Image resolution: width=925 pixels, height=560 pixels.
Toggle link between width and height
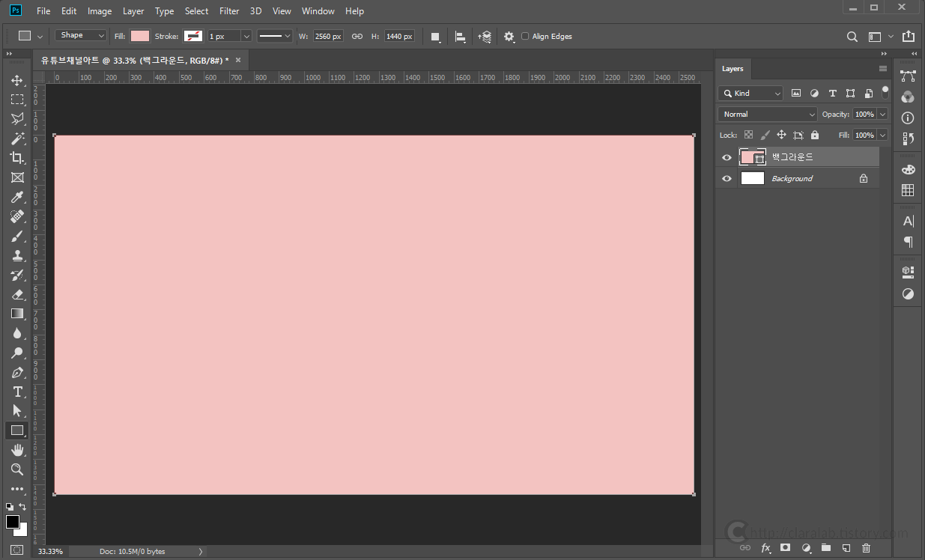coord(357,36)
